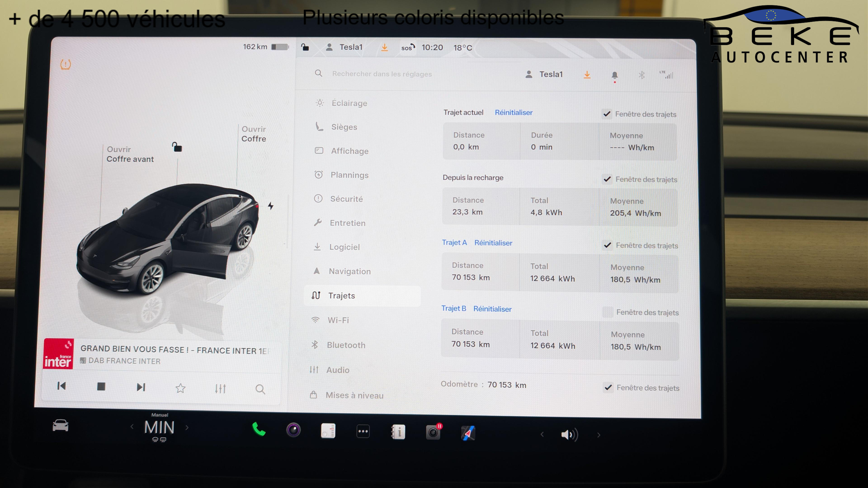This screenshot has height=488, width=868.
Task: Tap the LTE signal strength icon
Action: point(667,75)
